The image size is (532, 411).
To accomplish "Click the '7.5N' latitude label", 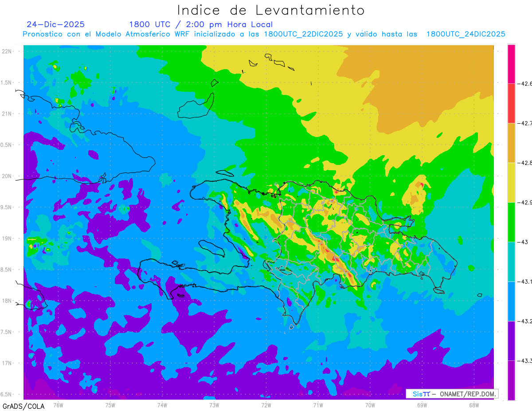I will pos(7,332).
